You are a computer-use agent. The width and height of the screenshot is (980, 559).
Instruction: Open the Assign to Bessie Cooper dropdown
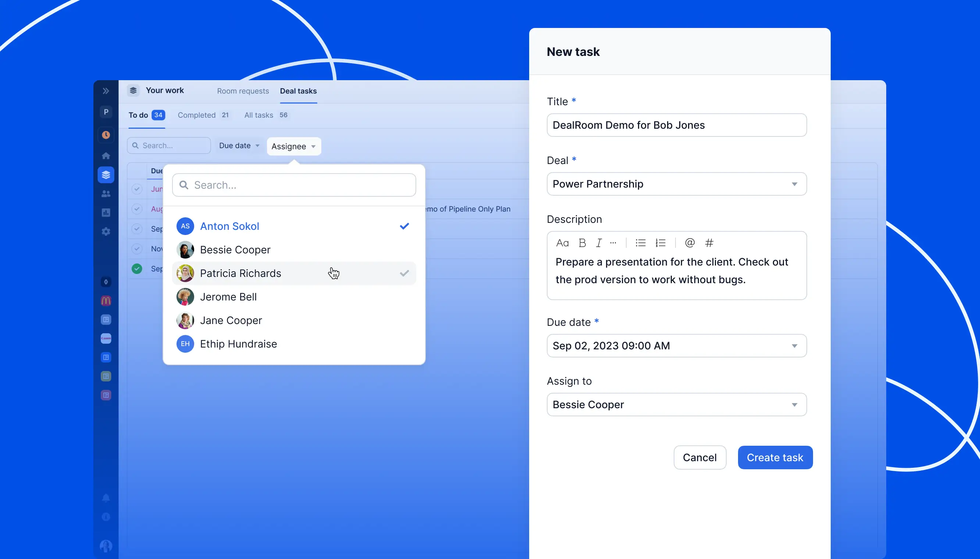(676, 404)
